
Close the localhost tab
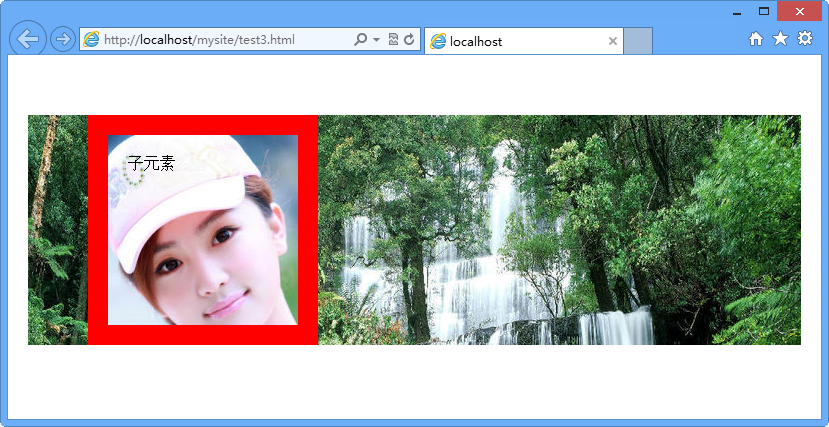pyautogui.click(x=613, y=41)
